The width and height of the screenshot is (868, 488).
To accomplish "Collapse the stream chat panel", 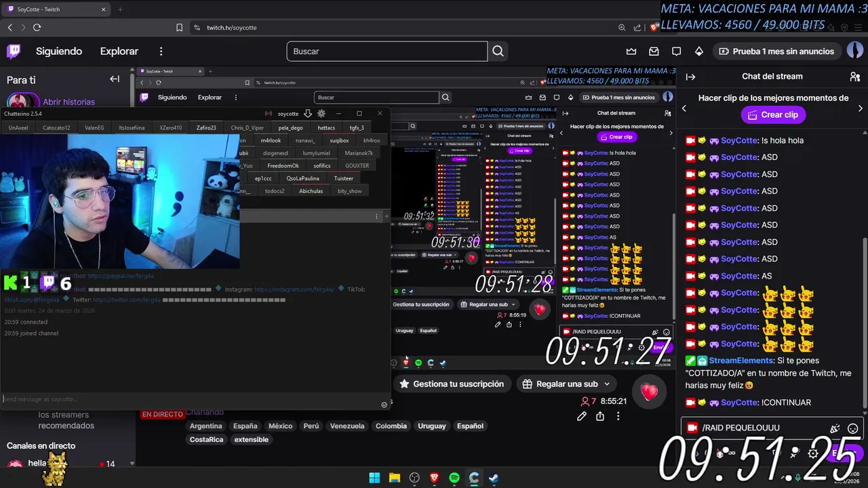I will pos(690,77).
